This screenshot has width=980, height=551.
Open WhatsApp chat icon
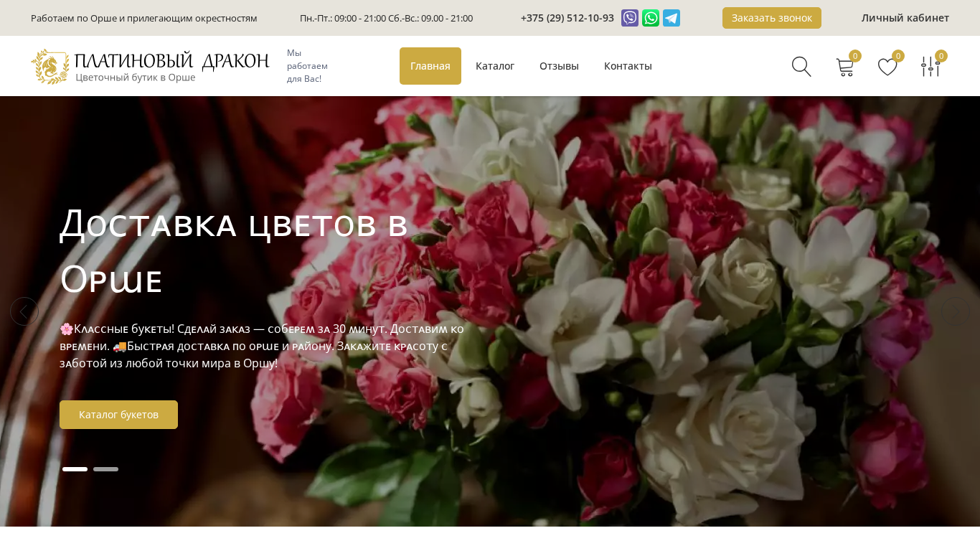pyautogui.click(x=651, y=18)
